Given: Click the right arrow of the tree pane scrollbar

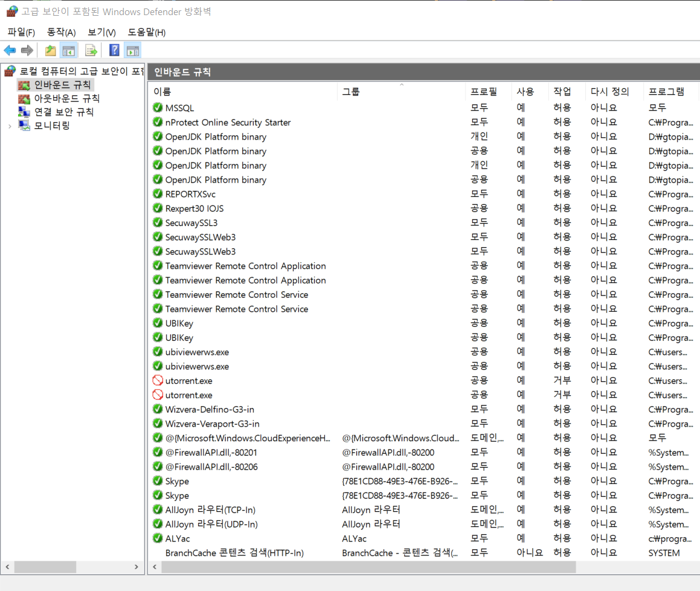Looking at the screenshot, I should click(136, 567).
